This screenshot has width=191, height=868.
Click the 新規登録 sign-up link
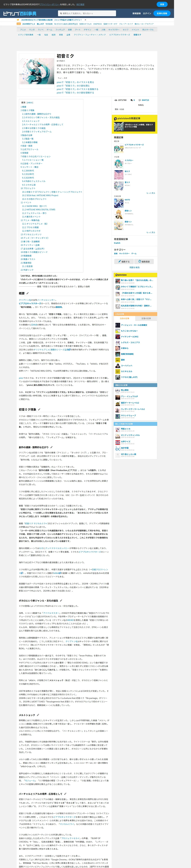click(x=137, y=13)
